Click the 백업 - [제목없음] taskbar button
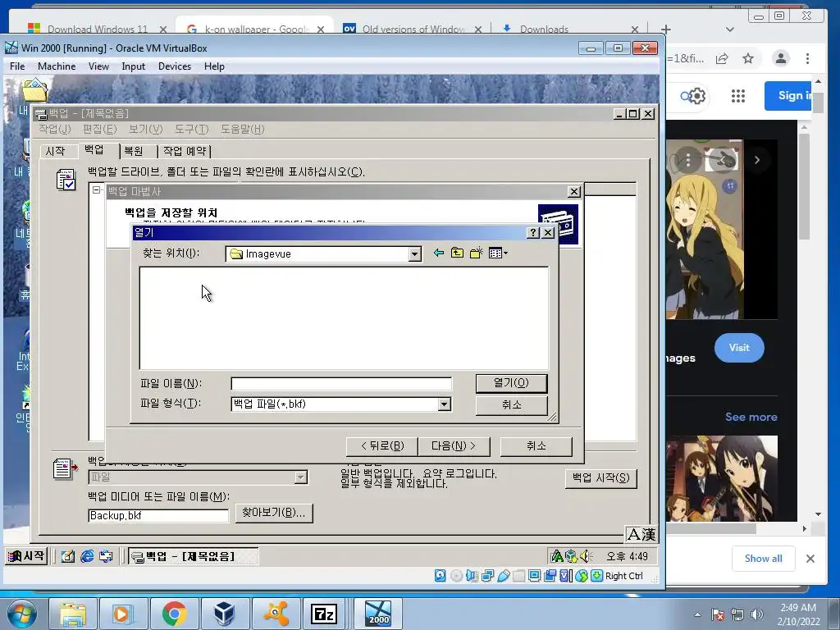The width and height of the screenshot is (840, 630). pyautogui.click(x=193, y=557)
